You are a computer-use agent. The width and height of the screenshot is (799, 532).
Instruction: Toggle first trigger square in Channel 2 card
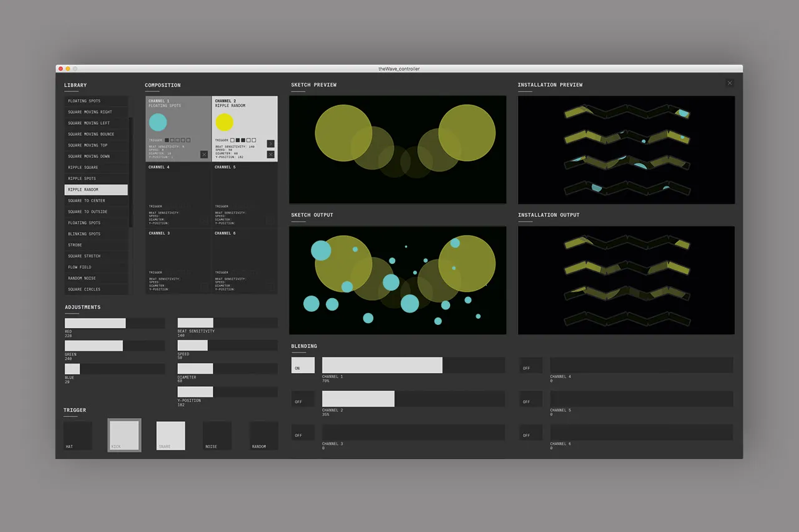[x=233, y=140]
